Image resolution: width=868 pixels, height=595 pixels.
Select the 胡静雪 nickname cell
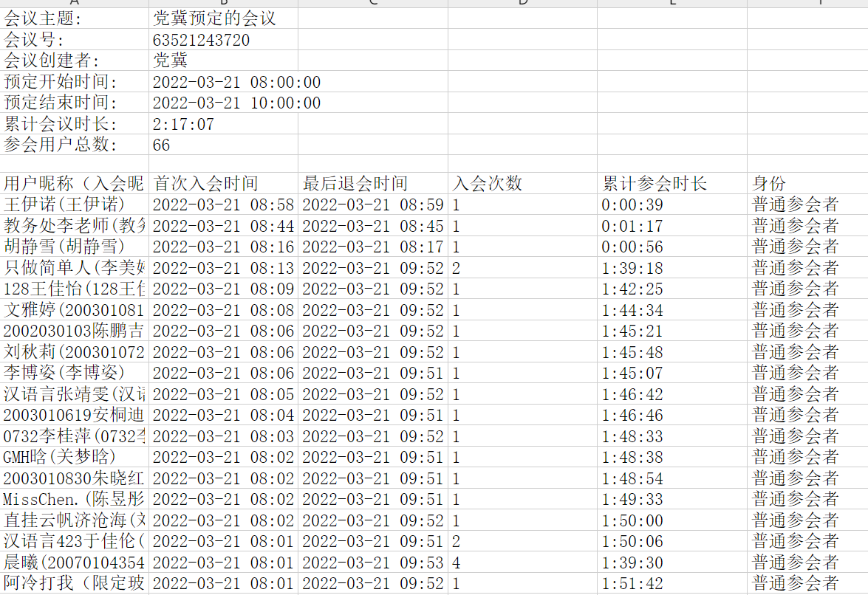pyautogui.click(x=75, y=247)
